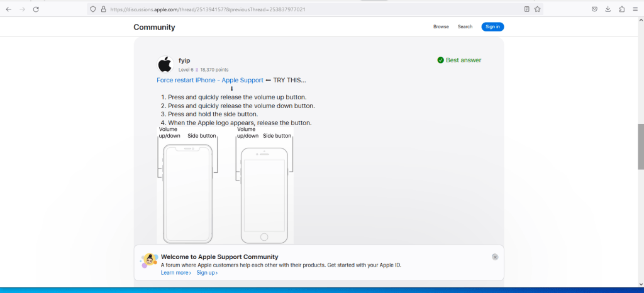Open the Firefox downloads icon
644x293 pixels.
(608, 9)
